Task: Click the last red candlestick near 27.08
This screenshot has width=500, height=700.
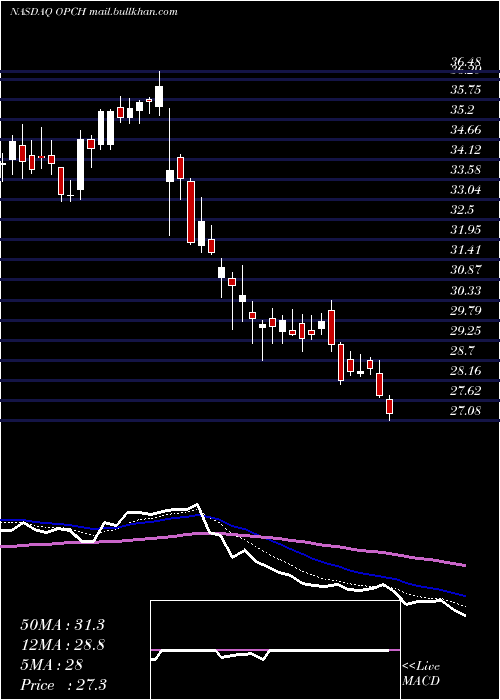Action: point(390,408)
